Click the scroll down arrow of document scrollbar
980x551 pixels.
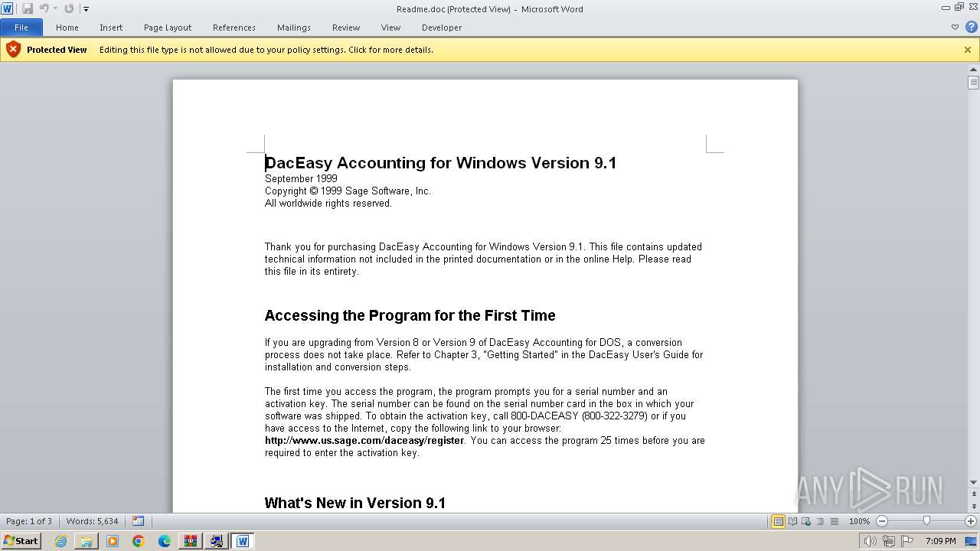(973, 482)
